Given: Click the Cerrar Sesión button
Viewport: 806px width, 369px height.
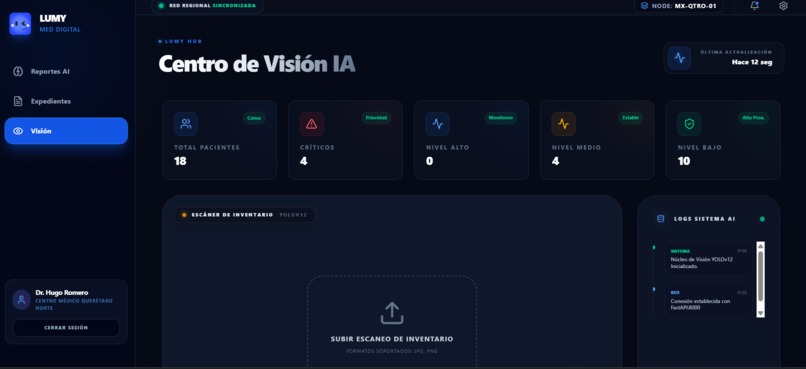Looking at the screenshot, I should coord(66,327).
